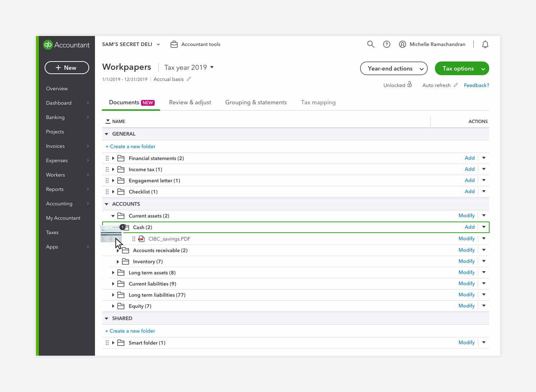Click the Feedback? link

(476, 85)
